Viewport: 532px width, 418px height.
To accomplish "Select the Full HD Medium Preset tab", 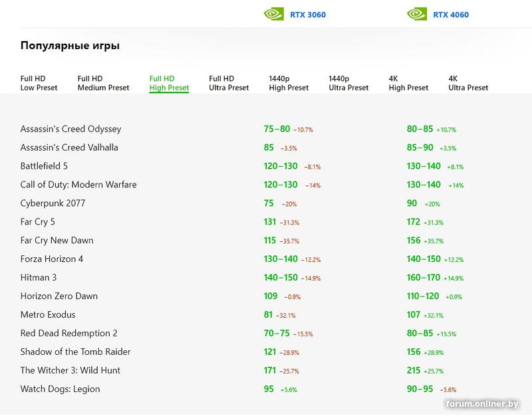I will click(x=103, y=83).
